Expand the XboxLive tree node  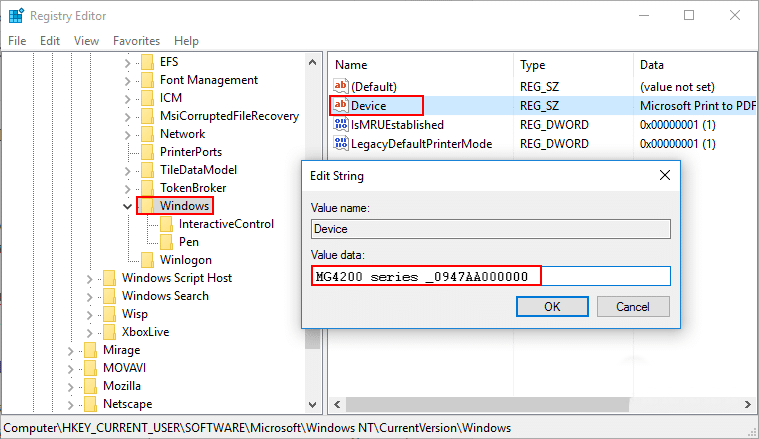click(90, 333)
